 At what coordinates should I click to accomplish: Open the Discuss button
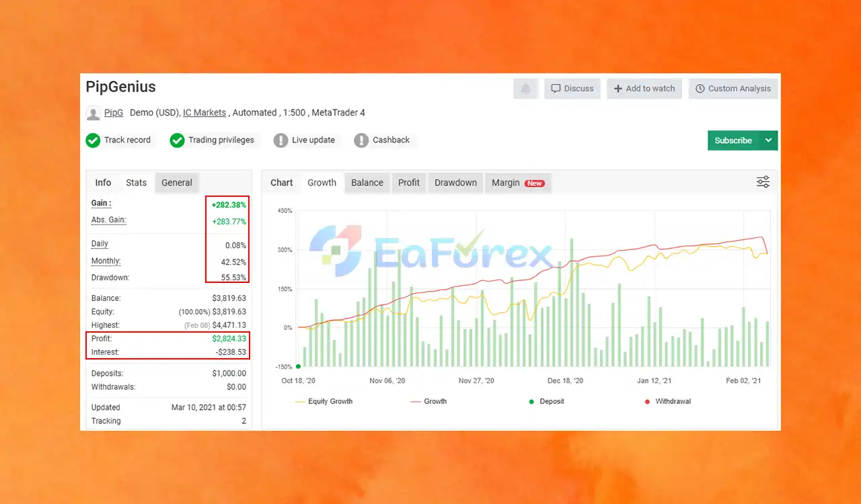click(572, 89)
